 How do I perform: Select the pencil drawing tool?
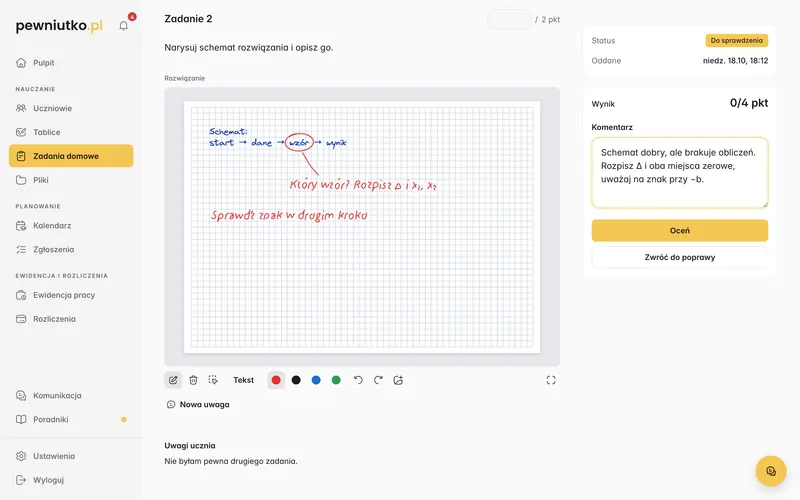(x=173, y=380)
